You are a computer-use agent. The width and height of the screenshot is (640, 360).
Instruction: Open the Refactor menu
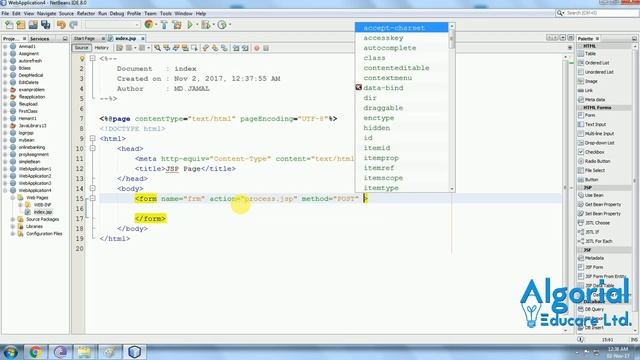tap(86, 13)
